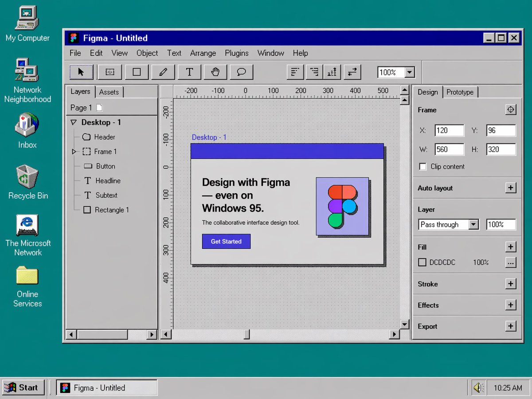Open the File menu
The height and width of the screenshot is (399, 532).
tap(75, 53)
